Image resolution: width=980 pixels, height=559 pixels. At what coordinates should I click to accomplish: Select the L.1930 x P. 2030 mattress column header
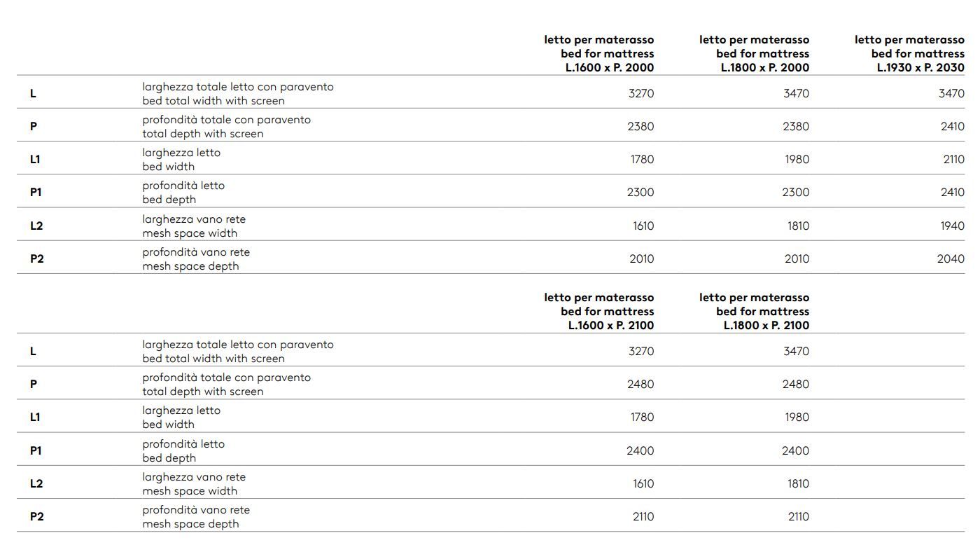pyautogui.click(x=910, y=54)
